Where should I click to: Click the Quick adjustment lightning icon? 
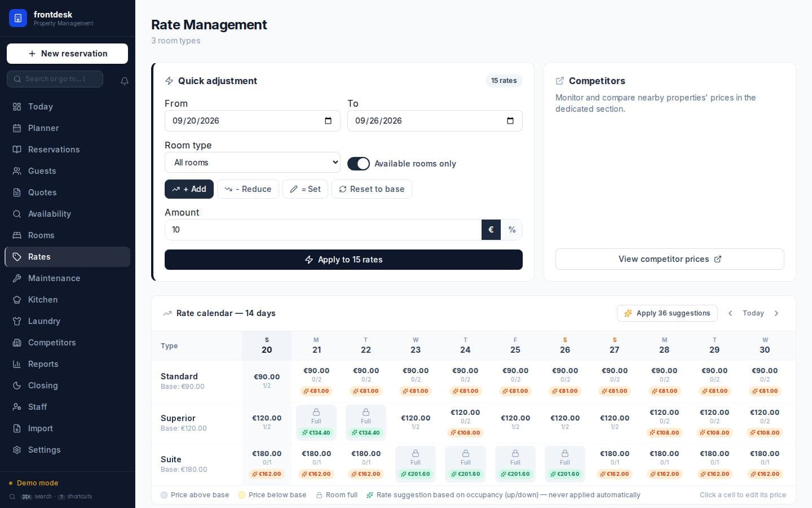pos(169,81)
